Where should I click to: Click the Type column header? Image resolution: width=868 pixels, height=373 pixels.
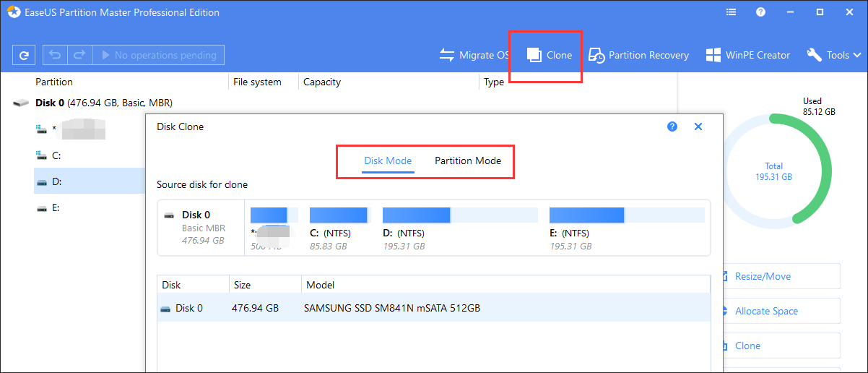pos(494,82)
